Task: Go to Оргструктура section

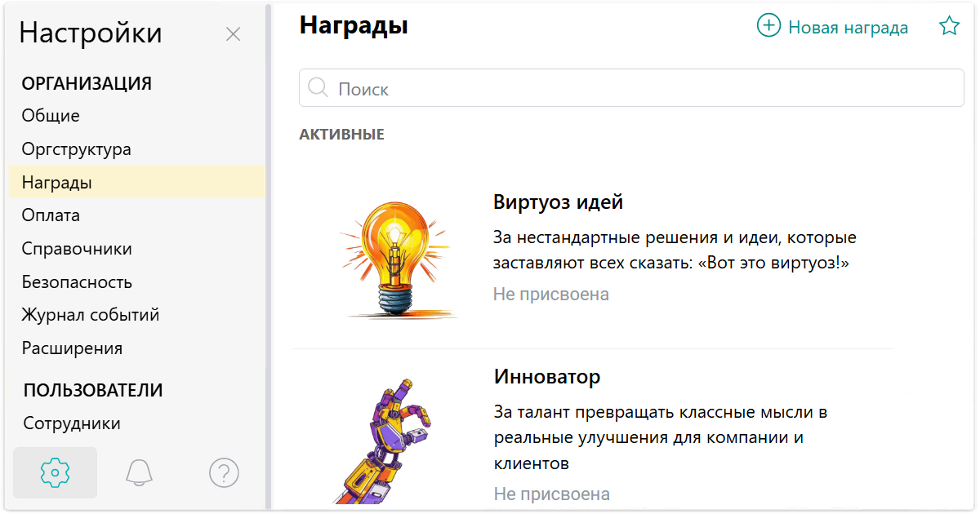Action: pos(76,149)
